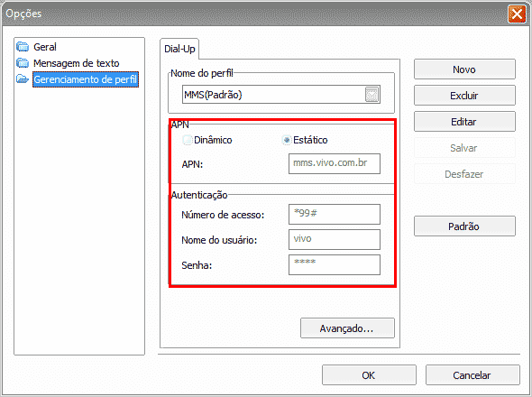Edit the profile with Editar
Image resolution: width=532 pixels, height=397 pixels.
click(x=464, y=122)
